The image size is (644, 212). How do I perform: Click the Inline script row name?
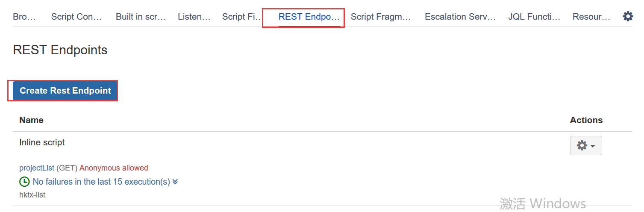[x=42, y=142]
